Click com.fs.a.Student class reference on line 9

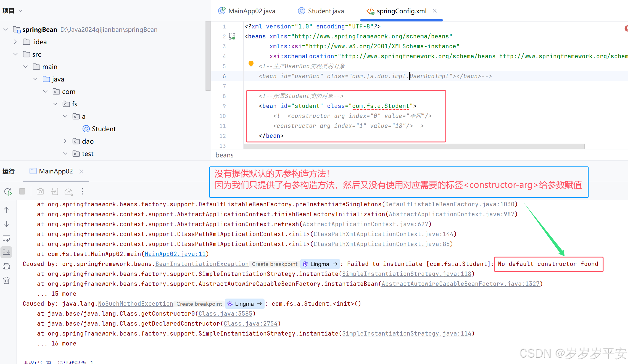(381, 106)
